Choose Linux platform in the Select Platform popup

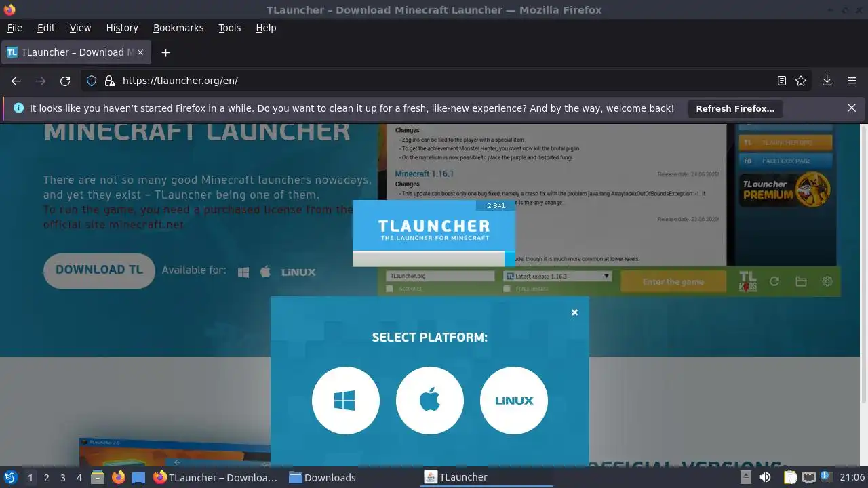coord(513,401)
